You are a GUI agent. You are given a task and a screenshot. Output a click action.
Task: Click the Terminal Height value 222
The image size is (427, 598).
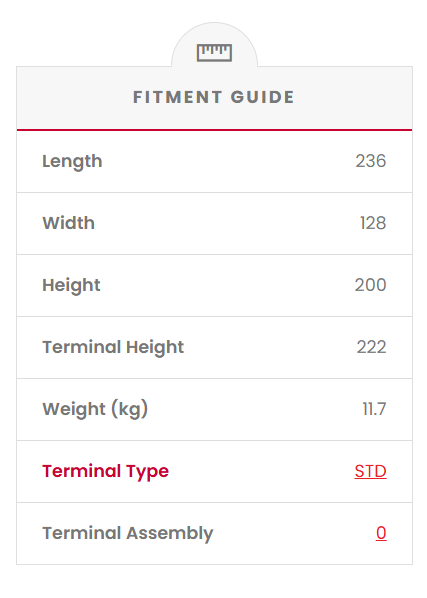point(371,347)
